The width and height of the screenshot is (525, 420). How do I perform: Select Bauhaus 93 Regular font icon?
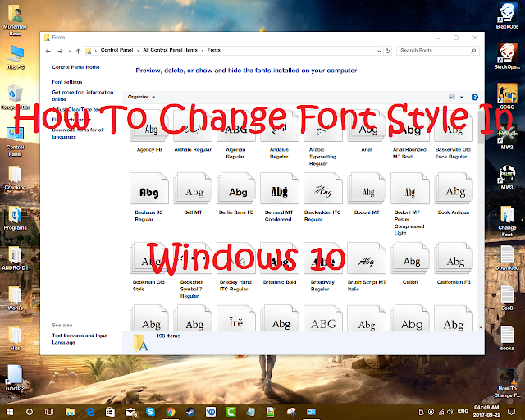click(x=149, y=189)
